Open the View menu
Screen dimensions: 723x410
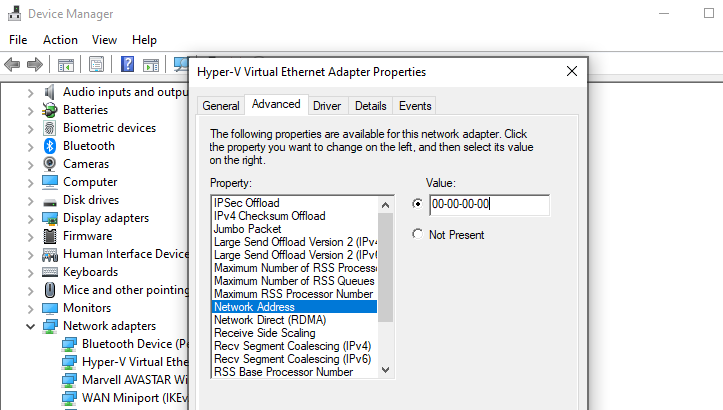(104, 40)
